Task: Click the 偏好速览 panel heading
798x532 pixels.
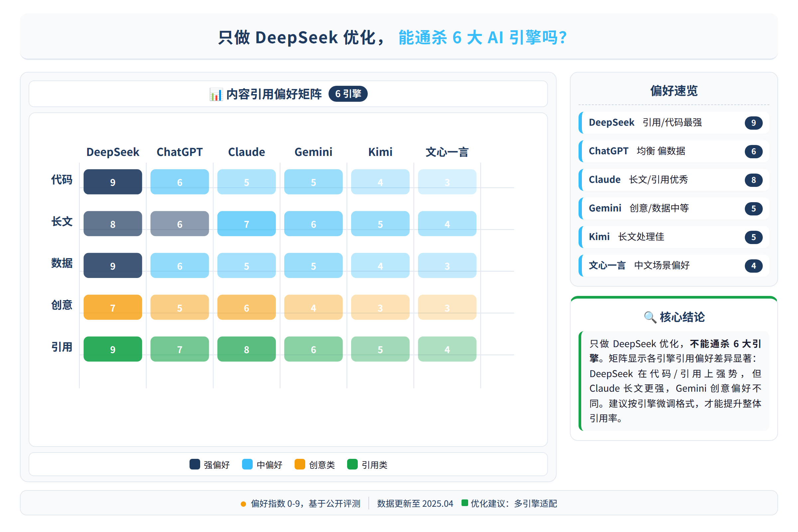Action: (674, 90)
